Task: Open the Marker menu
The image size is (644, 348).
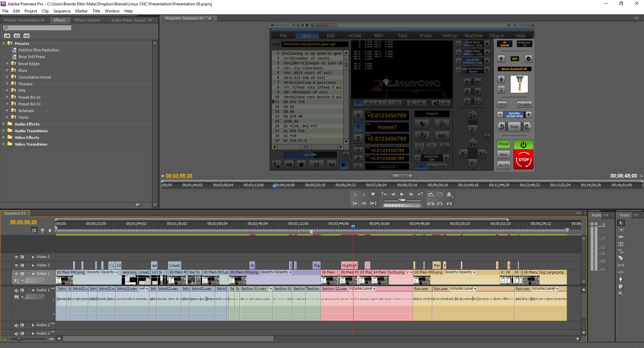Action: [x=81, y=11]
